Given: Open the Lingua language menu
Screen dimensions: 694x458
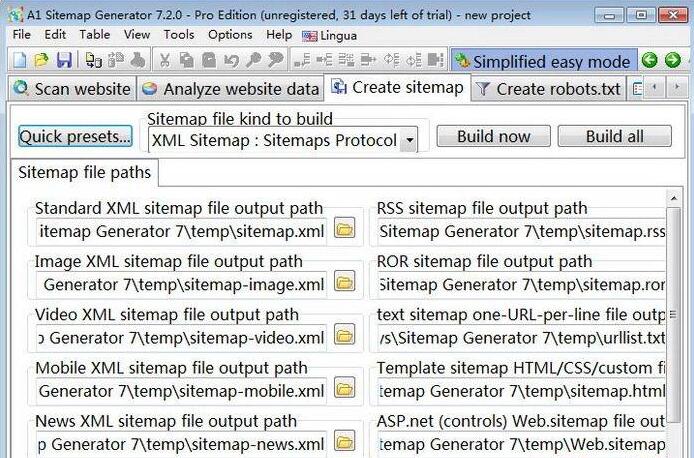Looking at the screenshot, I should pyautogui.click(x=330, y=35).
